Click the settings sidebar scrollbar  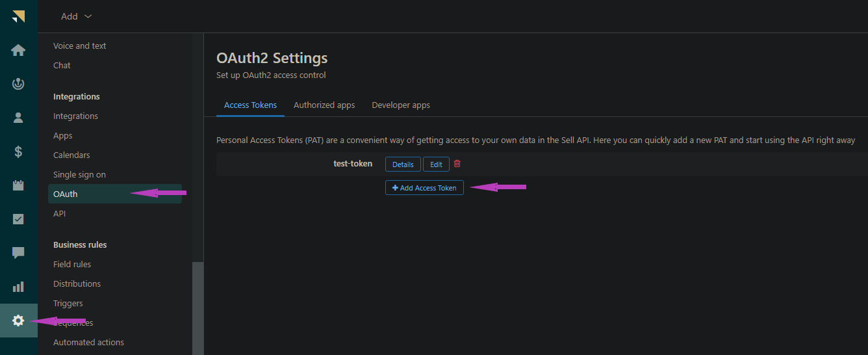pyautogui.click(x=198, y=306)
